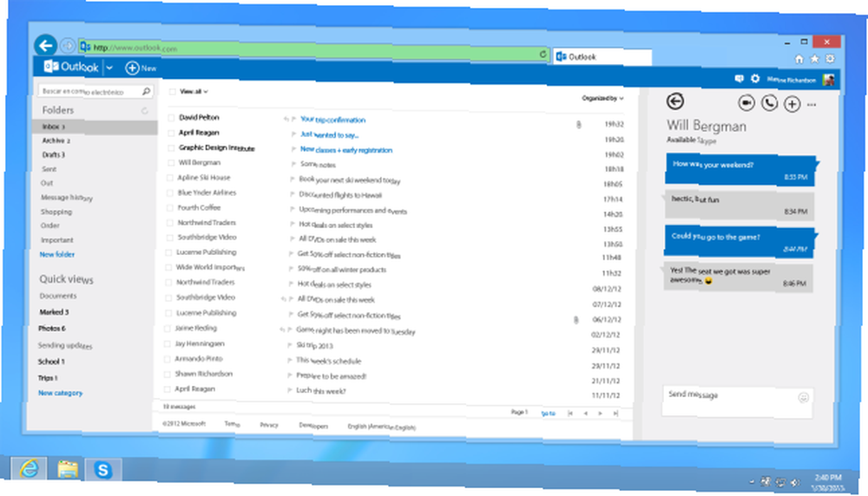Image resolution: width=868 pixels, height=496 pixels.
Task: Open more chat options ellipsis
Action: [x=812, y=105]
